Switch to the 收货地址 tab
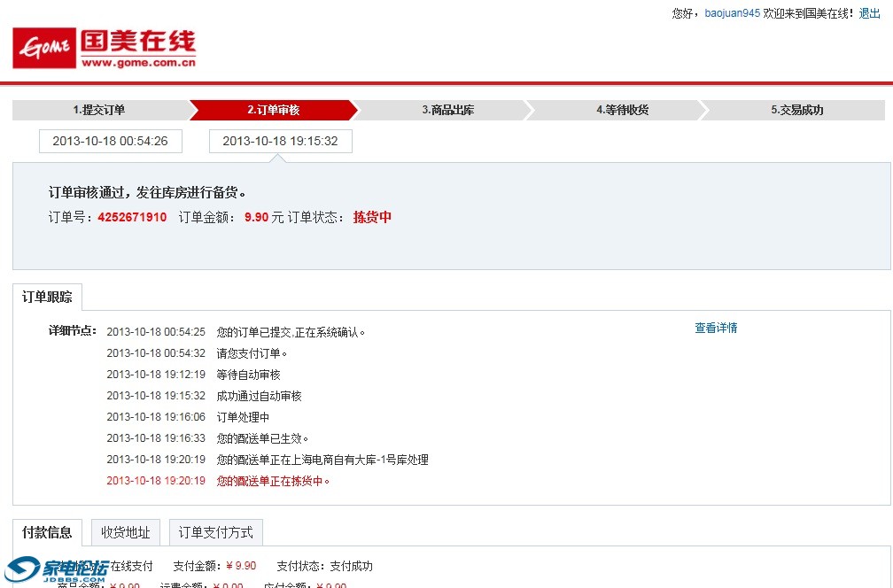This screenshot has height=588, width=893. click(x=126, y=533)
